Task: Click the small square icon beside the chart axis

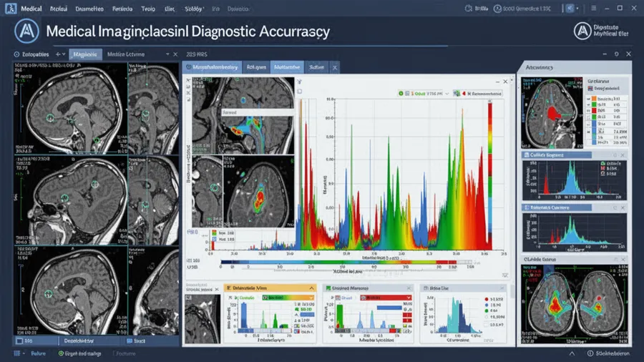Action: tap(299, 91)
